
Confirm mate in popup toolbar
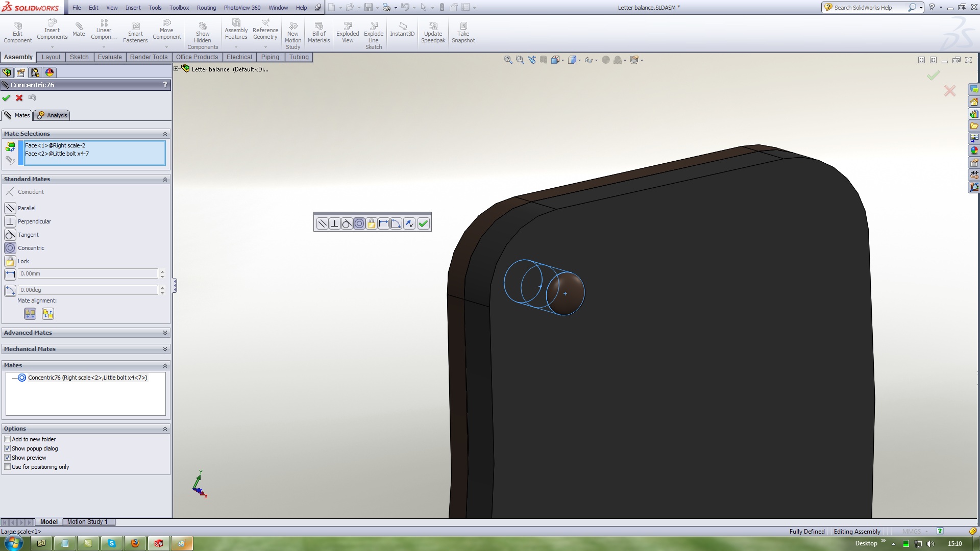point(423,223)
